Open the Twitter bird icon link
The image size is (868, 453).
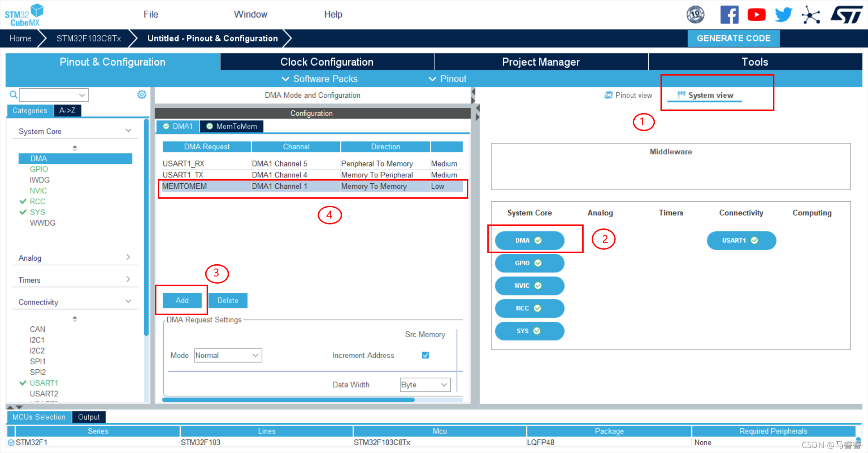[783, 14]
